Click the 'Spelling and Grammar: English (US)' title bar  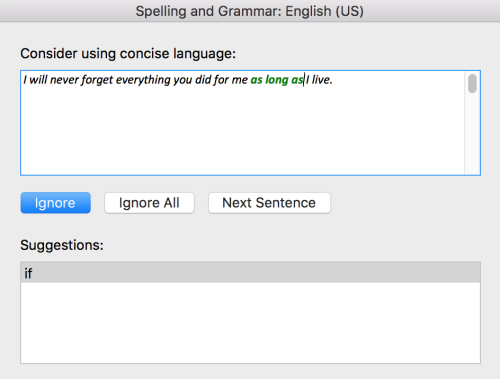click(x=250, y=11)
